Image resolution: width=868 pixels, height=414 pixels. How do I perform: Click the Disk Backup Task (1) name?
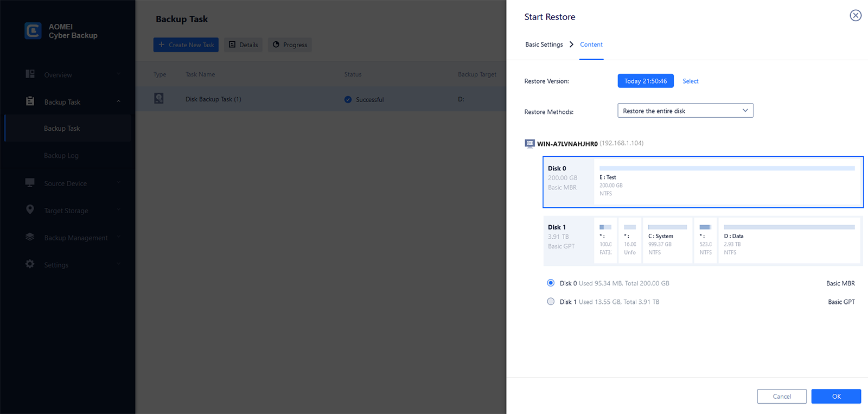tap(213, 99)
